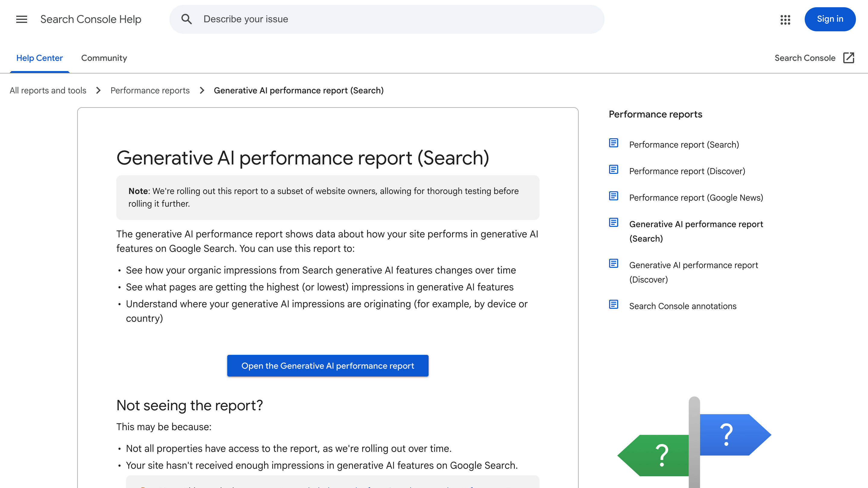Switch to the Help Center tab

40,58
